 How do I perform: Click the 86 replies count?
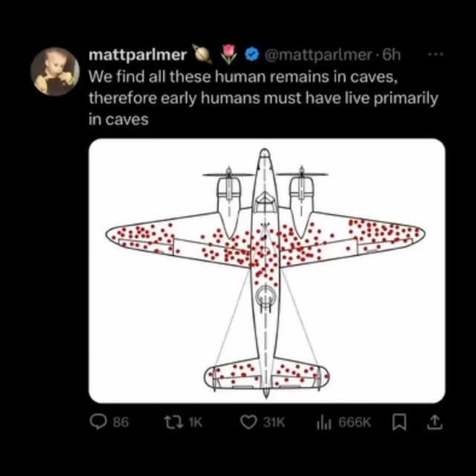[x=120, y=422]
